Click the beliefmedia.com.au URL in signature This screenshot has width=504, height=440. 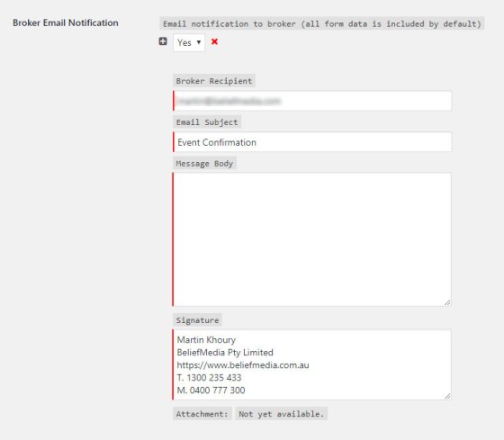tap(243, 365)
